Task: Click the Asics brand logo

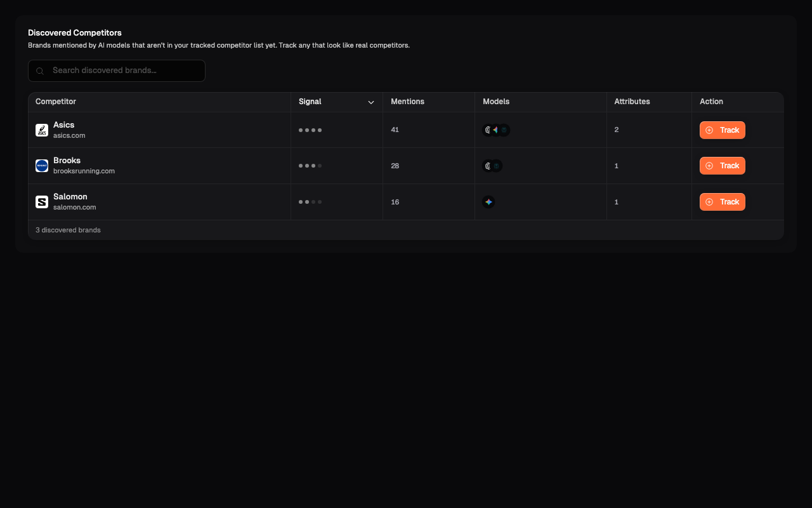Action: tap(42, 130)
